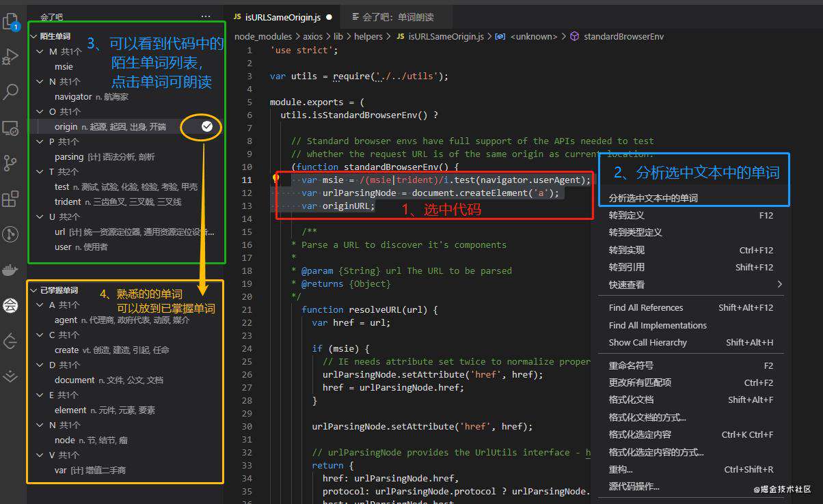Click axios in the breadcrumb
This screenshot has width=823, height=504.
point(313,37)
